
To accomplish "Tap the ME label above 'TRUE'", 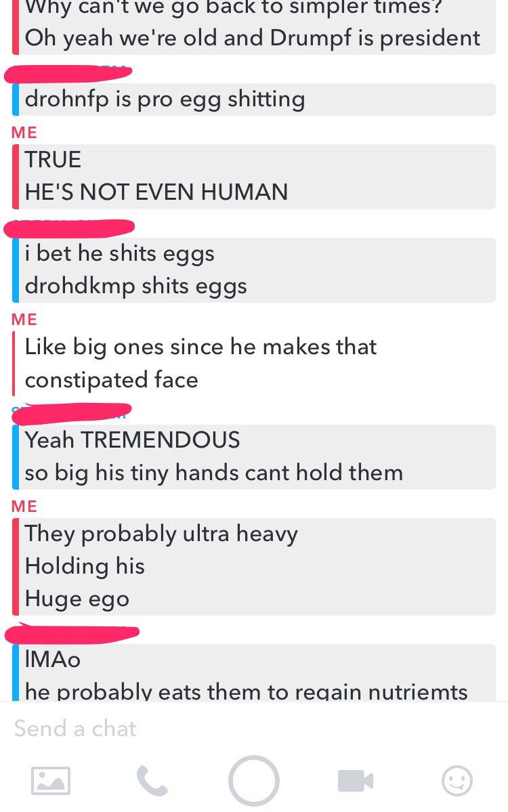I will click(24, 133).
